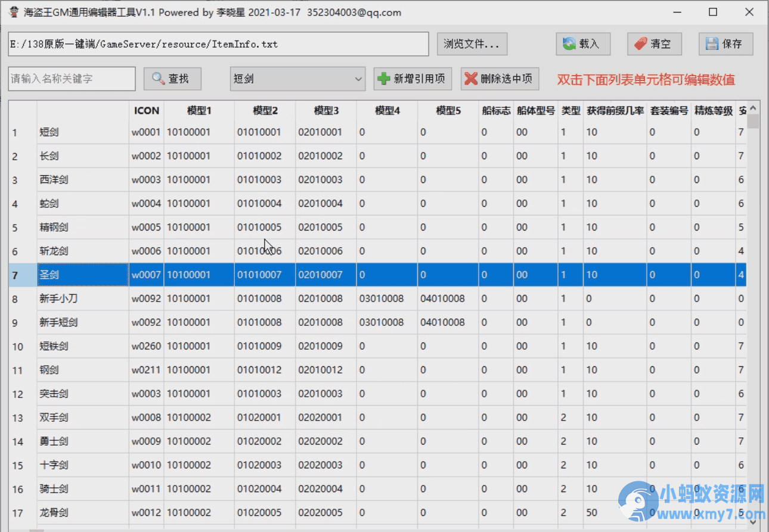Click the 模型3 column header
Image resolution: width=769 pixels, height=532 pixels.
click(326, 111)
